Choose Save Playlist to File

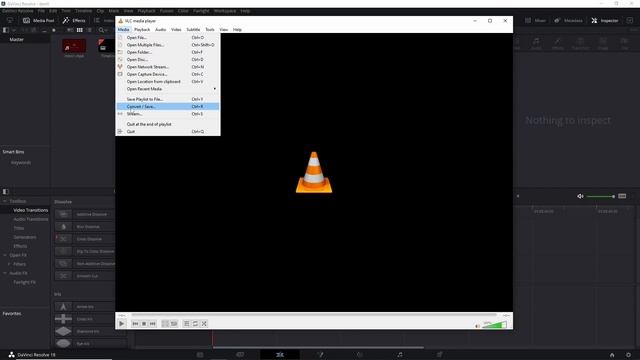168,99
